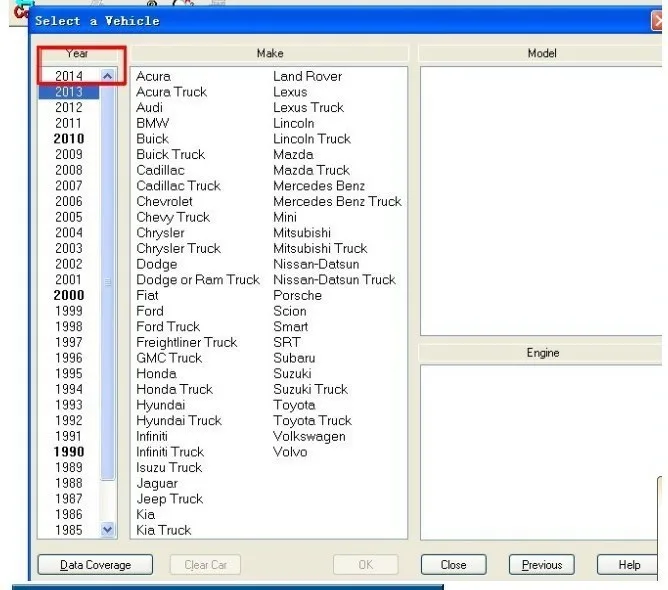668x590 pixels.
Task: Choose Mini
Action: pos(285,217)
